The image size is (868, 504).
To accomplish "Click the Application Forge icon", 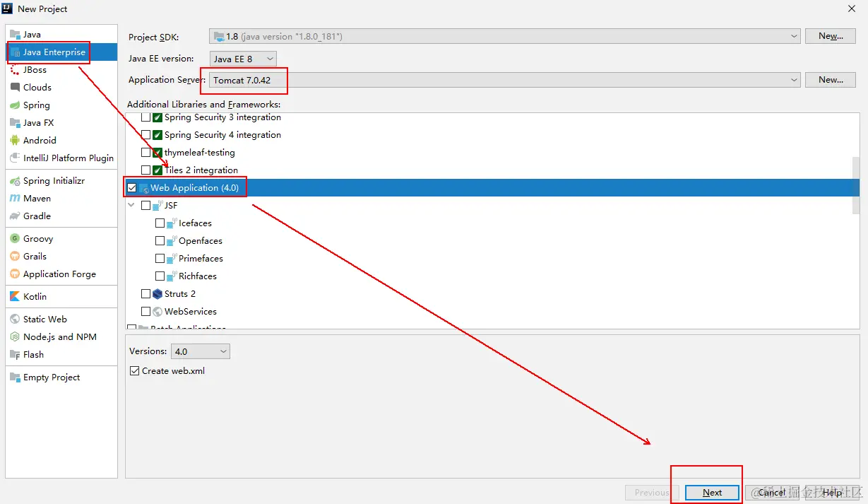I will (15, 274).
